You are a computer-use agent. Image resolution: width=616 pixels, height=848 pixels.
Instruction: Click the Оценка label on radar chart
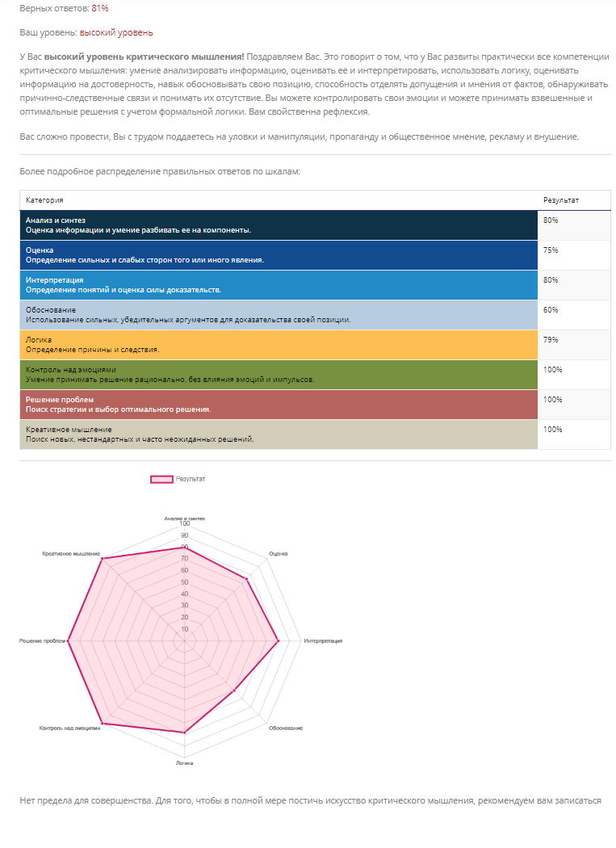tap(279, 553)
